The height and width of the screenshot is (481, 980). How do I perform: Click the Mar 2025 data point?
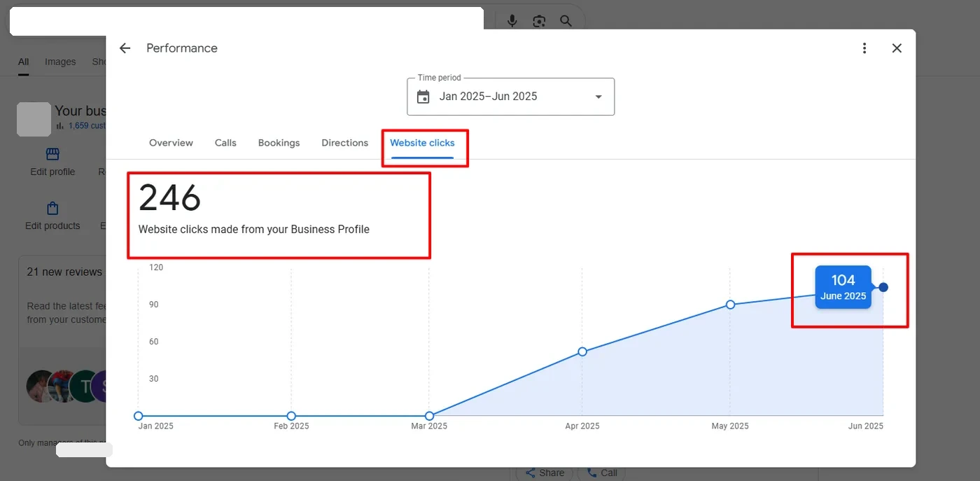coord(429,416)
